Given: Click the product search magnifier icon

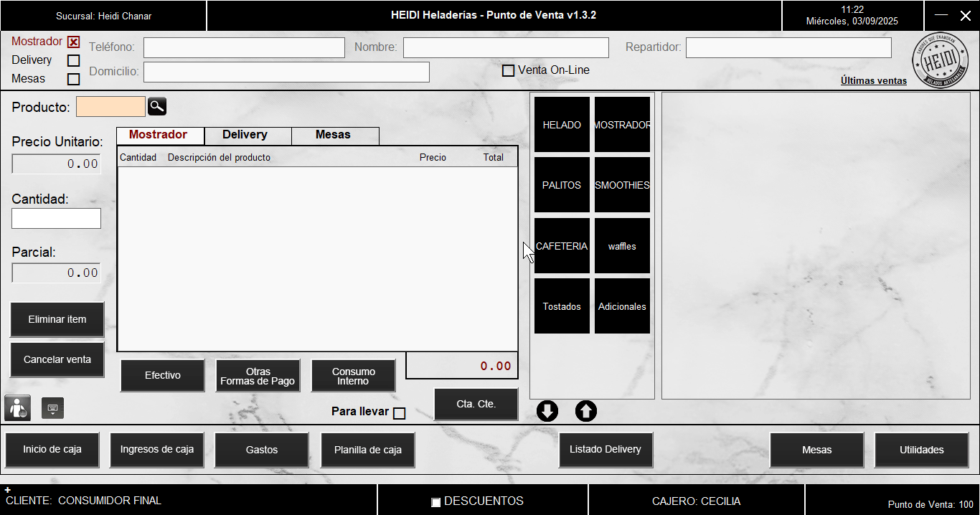Looking at the screenshot, I should pyautogui.click(x=157, y=107).
